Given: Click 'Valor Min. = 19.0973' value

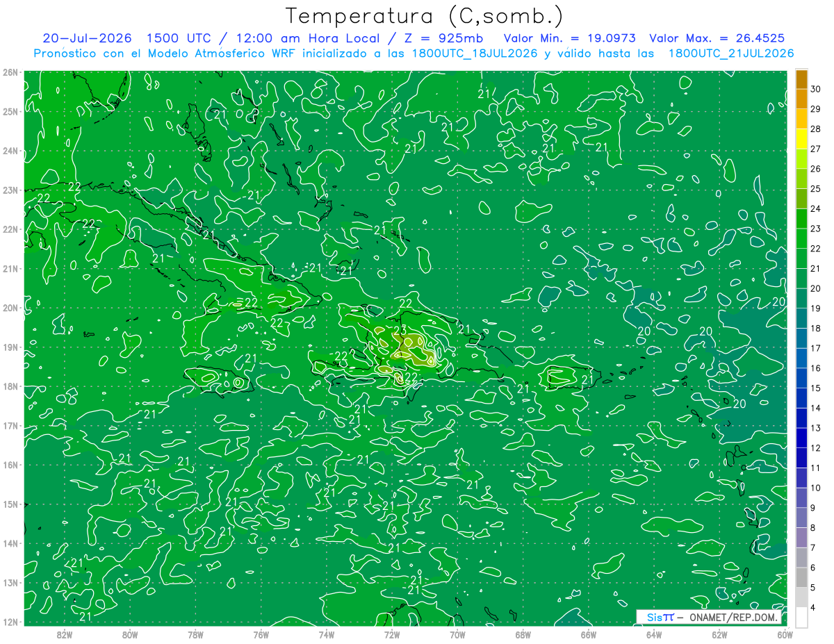Looking at the screenshot, I should coord(570,38).
